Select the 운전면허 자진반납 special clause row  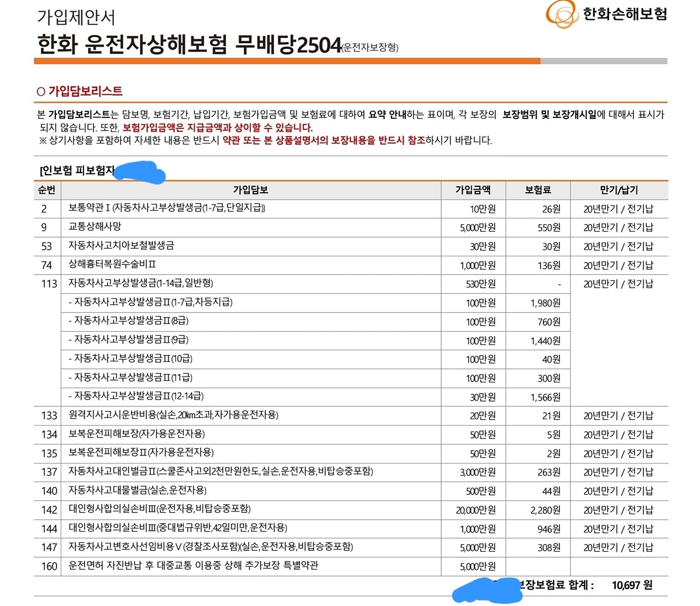[x=193, y=566]
